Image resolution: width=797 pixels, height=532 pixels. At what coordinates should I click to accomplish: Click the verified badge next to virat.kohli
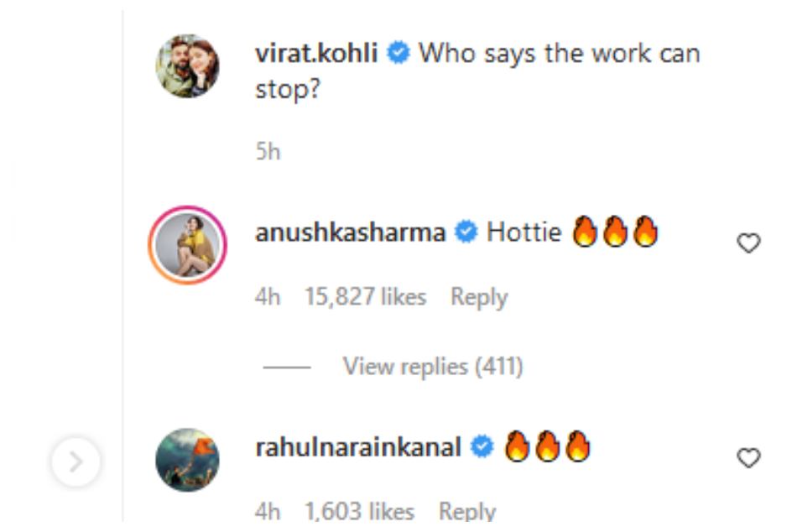[x=398, y=55]
